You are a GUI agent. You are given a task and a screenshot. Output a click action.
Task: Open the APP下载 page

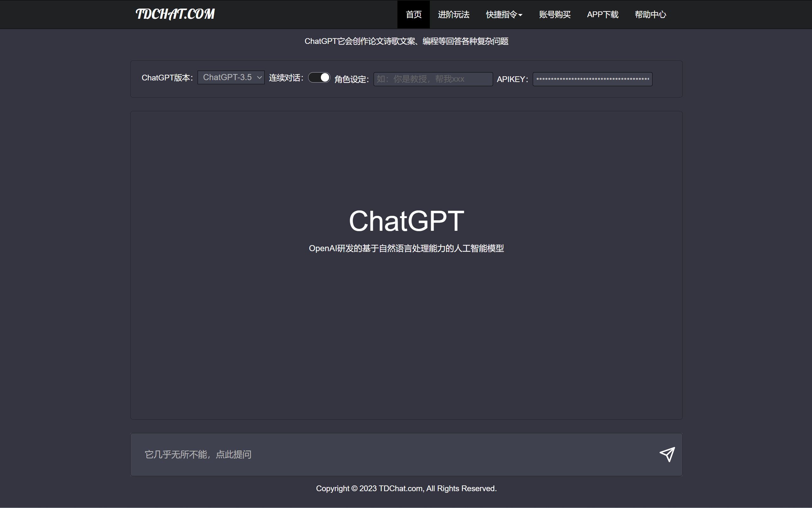pos(603,14)
